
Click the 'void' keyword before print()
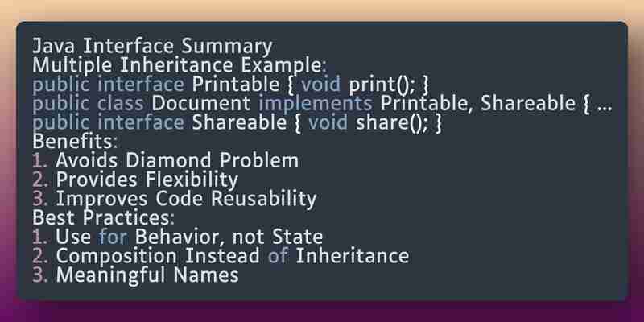tap(320, 85)
